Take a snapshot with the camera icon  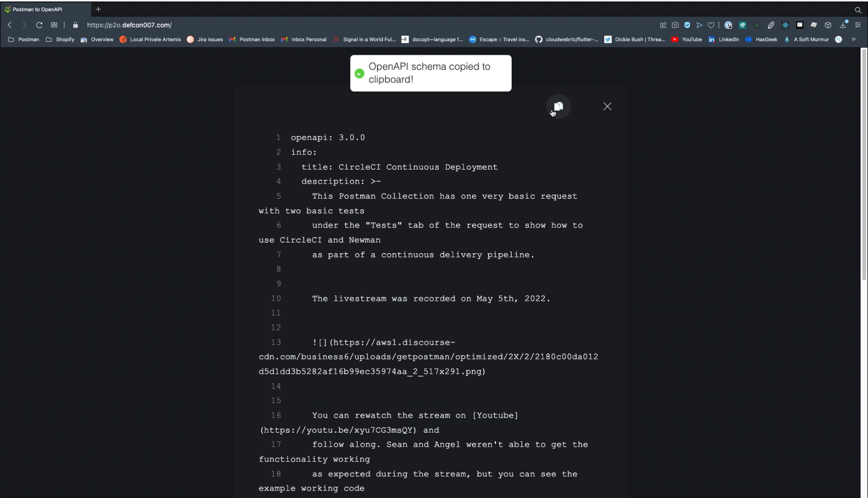click(675, 25)
